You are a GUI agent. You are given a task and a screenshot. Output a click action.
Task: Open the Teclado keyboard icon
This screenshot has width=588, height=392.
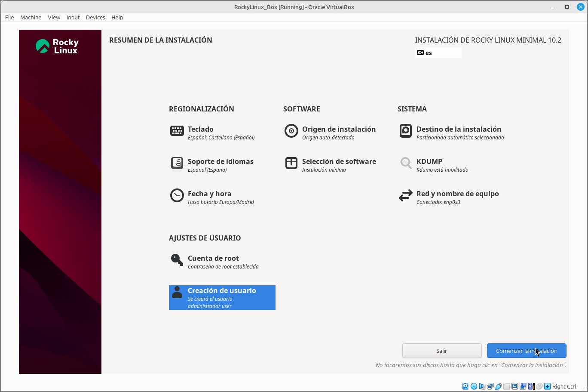[x=177, y=131]
